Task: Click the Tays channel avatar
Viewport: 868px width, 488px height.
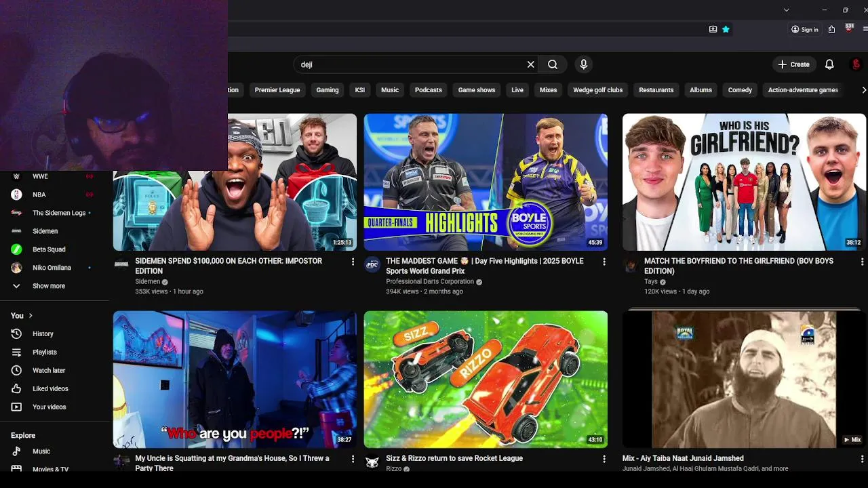Action: [631, 264]
